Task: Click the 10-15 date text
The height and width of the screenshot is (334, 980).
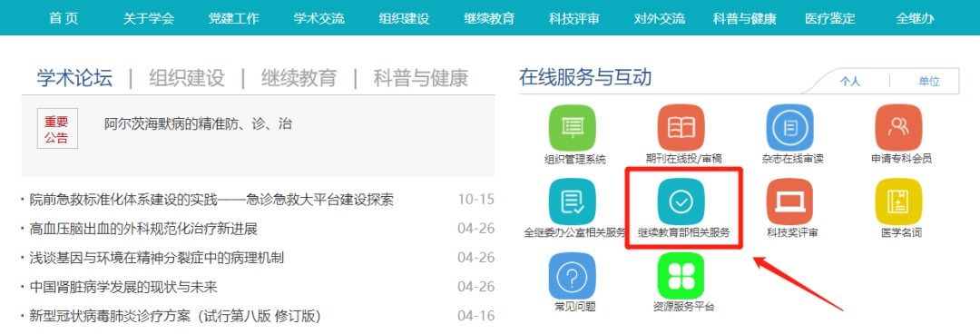Action: tap(475, 201)
